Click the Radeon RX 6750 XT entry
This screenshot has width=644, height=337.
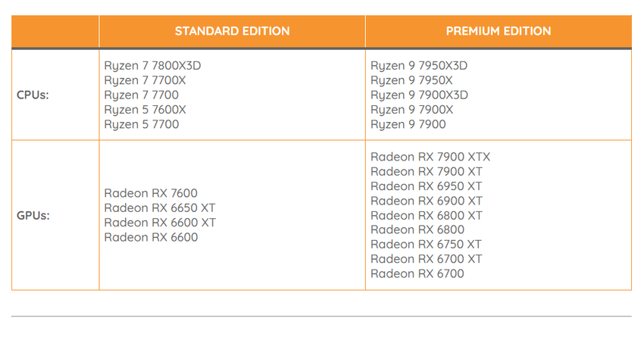(427, 244)
